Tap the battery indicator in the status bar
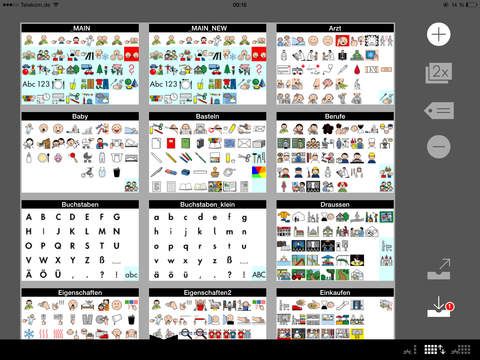 point(471,5)
